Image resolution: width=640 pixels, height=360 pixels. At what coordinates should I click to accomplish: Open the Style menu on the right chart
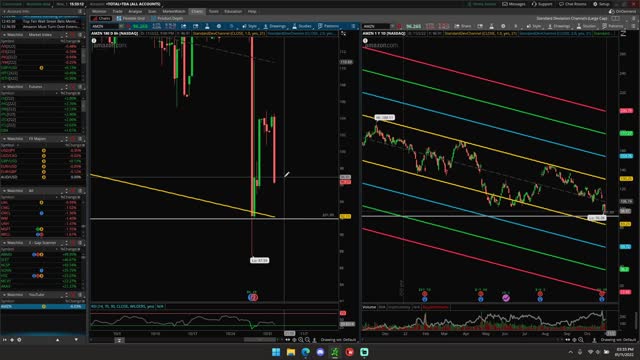(x=533, y=26)
